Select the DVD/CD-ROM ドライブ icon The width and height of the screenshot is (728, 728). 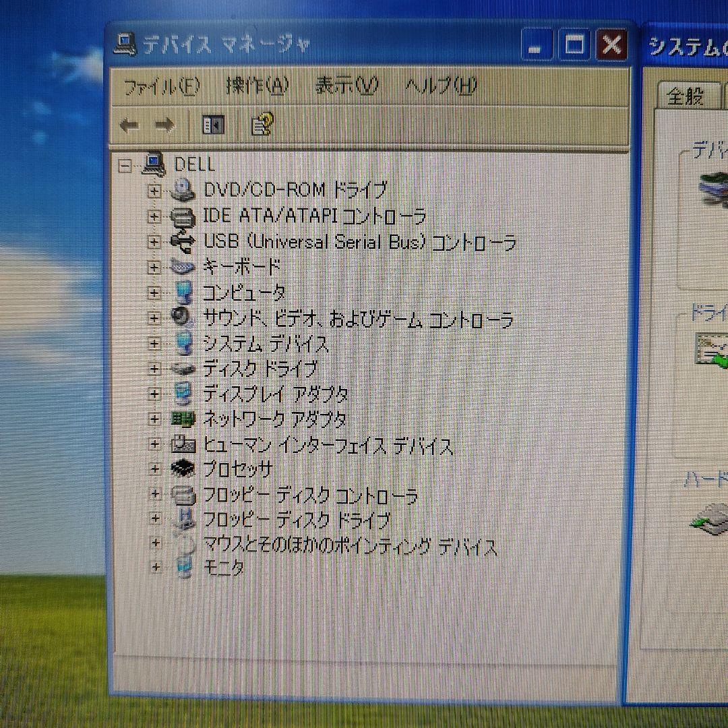(x=183, y=189)
